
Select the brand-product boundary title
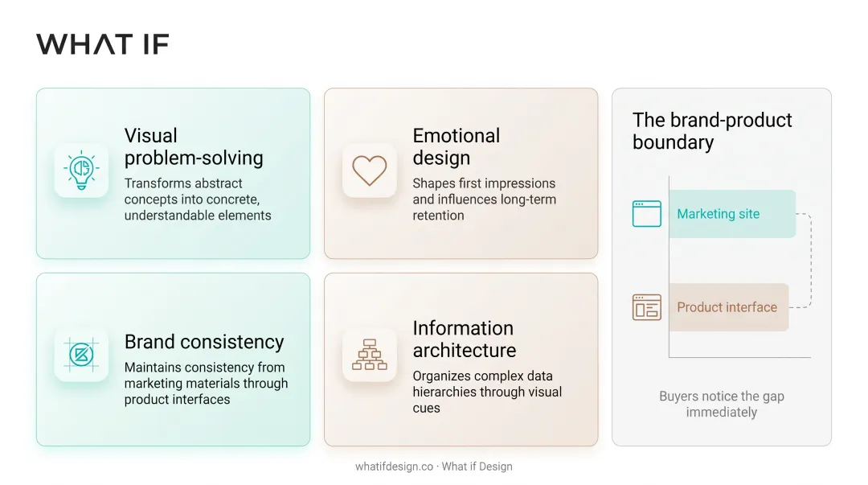point(712,131)
